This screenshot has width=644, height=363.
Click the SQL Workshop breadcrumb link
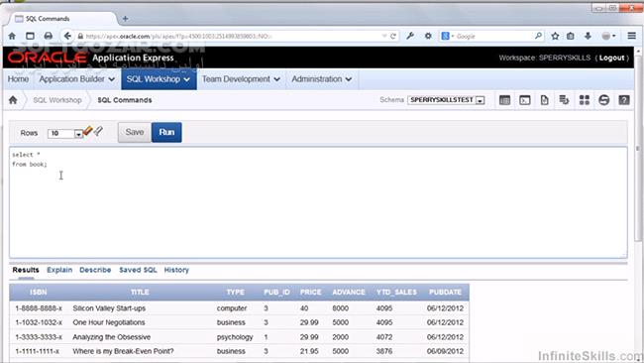pyautogui.click(x=57, y=100)
